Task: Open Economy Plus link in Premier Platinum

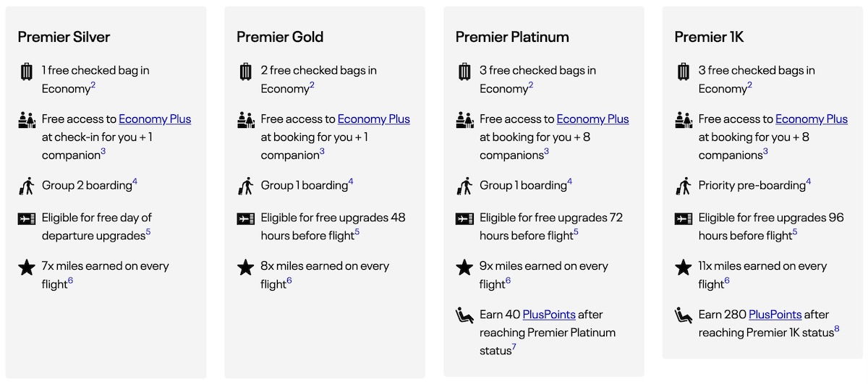Action: point(592,119)
